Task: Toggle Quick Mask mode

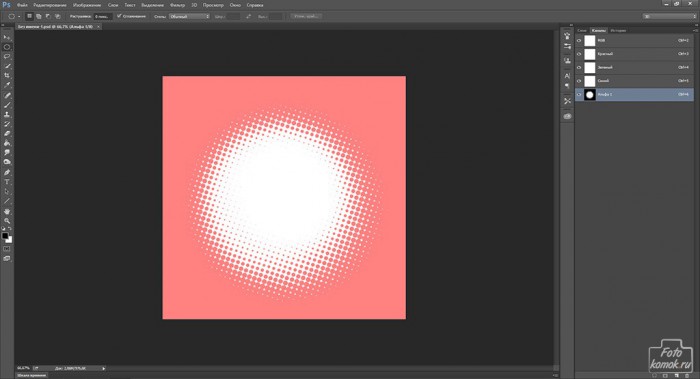Action: (x=7, y=249)
